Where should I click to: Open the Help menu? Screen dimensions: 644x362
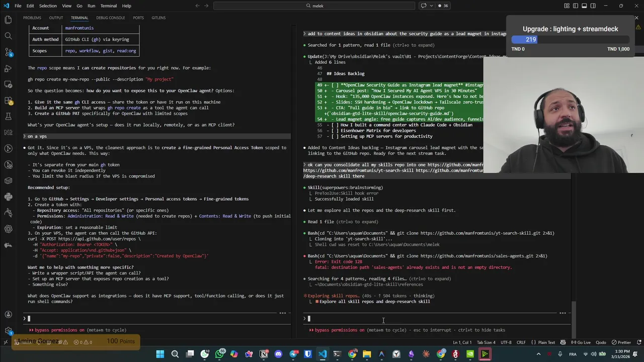coord(126,6)
